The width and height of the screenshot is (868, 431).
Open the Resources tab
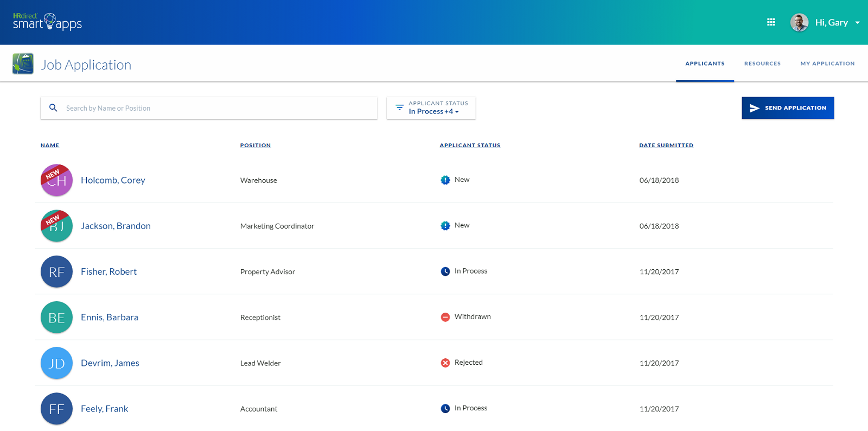click(762, 64)
